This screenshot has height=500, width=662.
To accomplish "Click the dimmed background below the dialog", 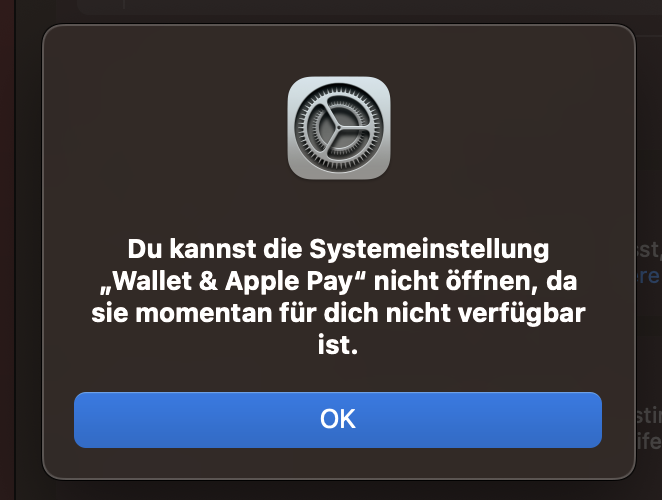I will tap(338, 491).
